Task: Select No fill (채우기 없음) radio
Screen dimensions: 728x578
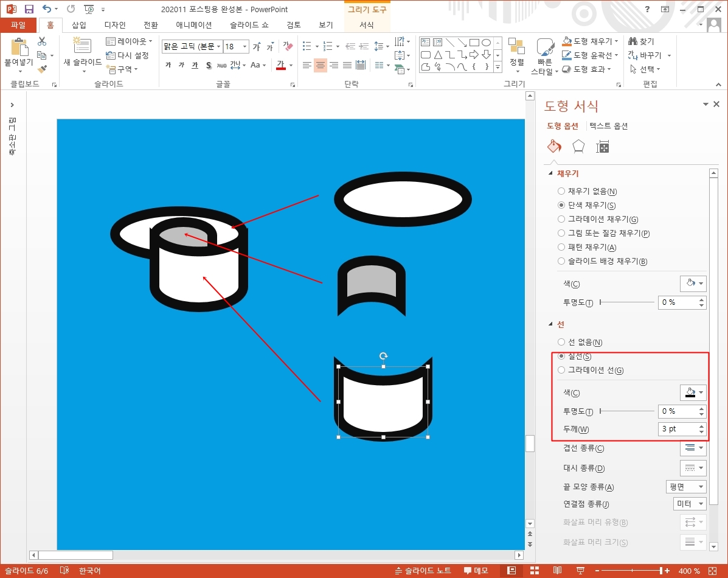Action: pos(561,191)
